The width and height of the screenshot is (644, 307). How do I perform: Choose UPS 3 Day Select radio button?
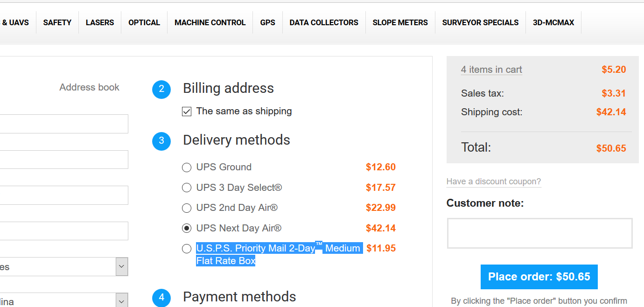coord(187,188)
